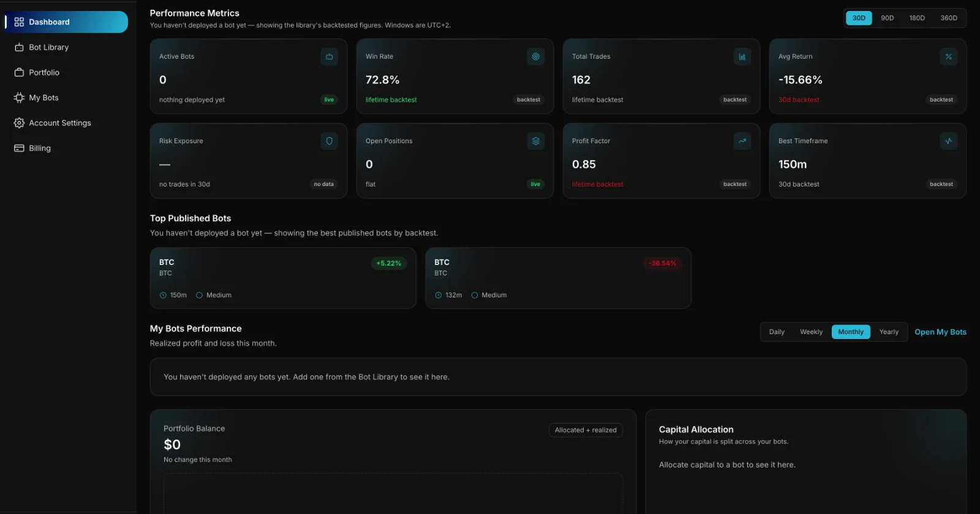Click the $0 portfolio balance value
Viewport: 980px width, 514px height.
(172, 445)
